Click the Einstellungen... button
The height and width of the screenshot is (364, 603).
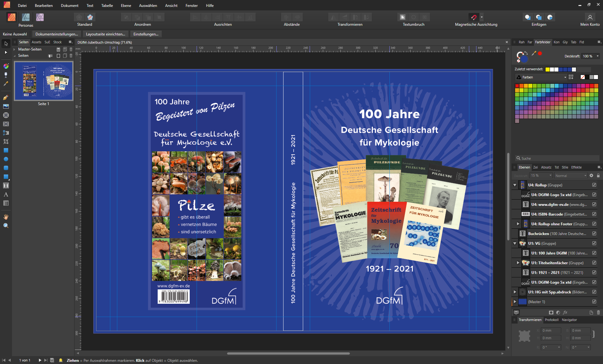tap(146, 34)
